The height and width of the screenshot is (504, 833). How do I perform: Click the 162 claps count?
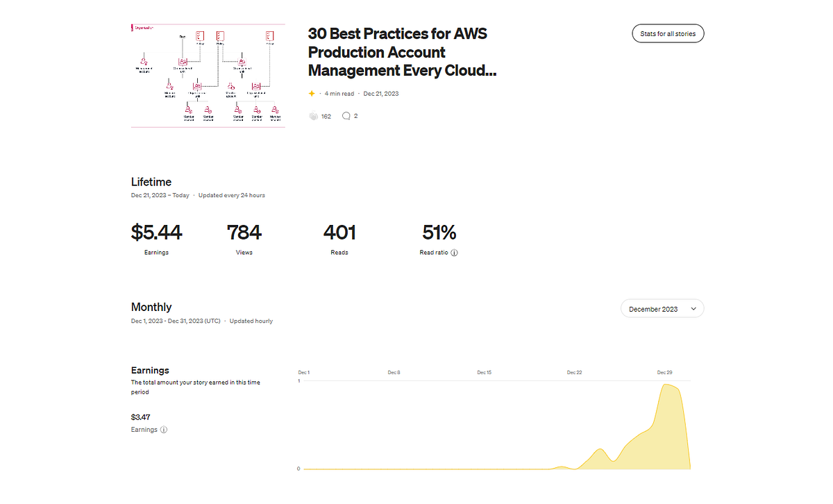(326, 117)
